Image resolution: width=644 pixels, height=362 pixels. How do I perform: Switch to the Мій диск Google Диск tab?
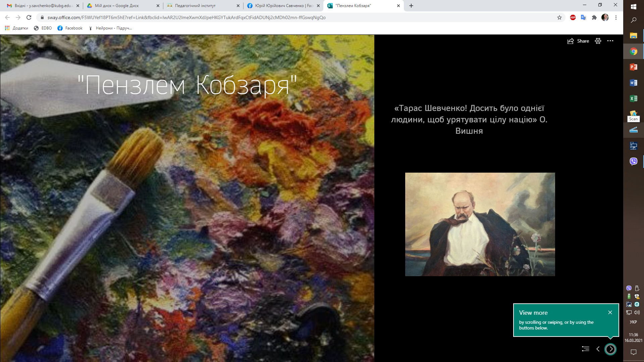click(x=117, y=6)
